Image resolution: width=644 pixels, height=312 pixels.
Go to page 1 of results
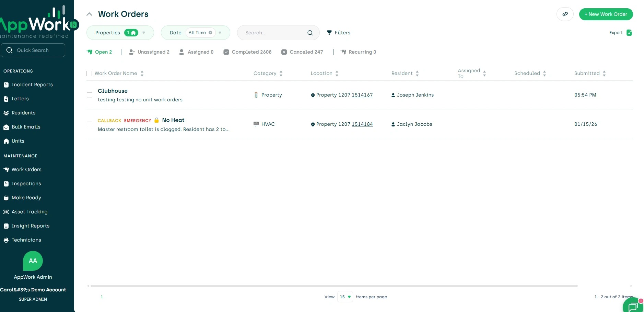[x=102, y=297]
